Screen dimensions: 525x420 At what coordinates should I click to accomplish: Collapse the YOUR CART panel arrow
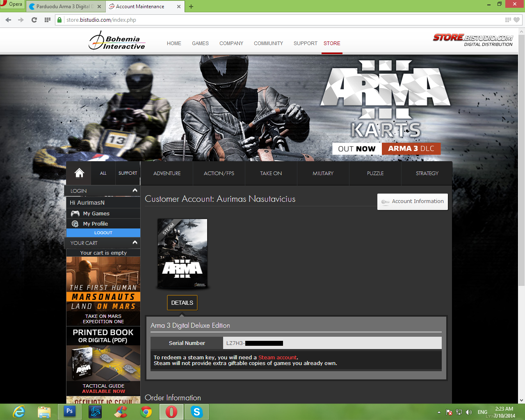[x=135, y=242]
